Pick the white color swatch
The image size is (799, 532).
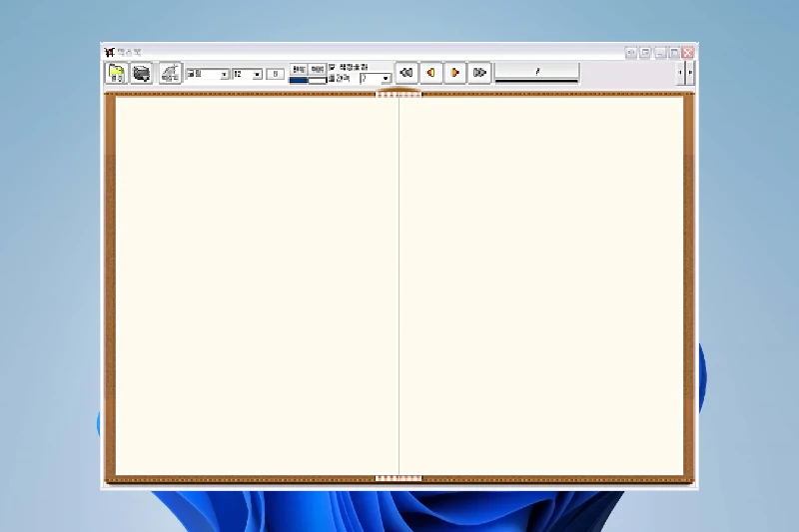(x=317, y=80)
